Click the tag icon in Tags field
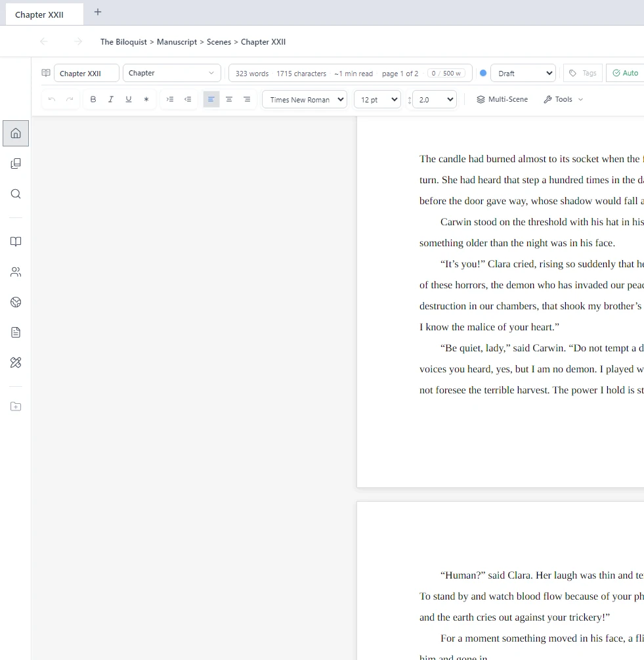Screen dimensions: 644x660 [x=572, y=74]
